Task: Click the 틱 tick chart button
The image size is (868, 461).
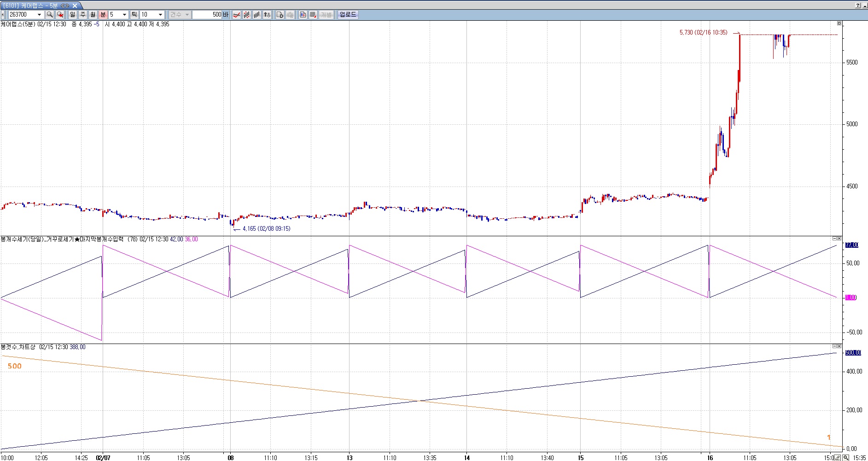Action: pos(134,15)
